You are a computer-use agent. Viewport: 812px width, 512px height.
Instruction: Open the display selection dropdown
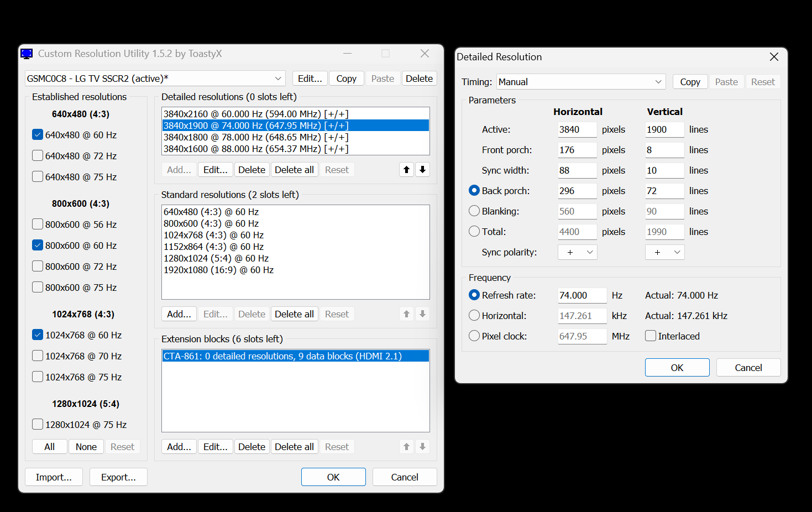coord(278,78)
